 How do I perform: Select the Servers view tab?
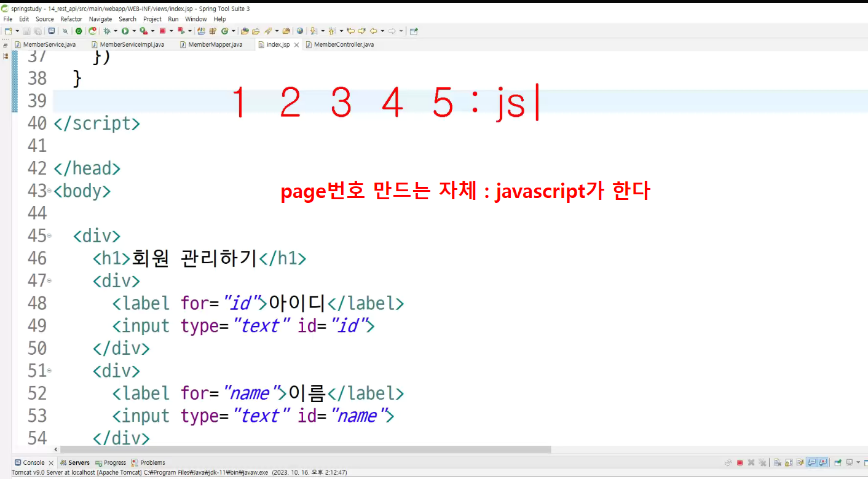tap(74, 462)
